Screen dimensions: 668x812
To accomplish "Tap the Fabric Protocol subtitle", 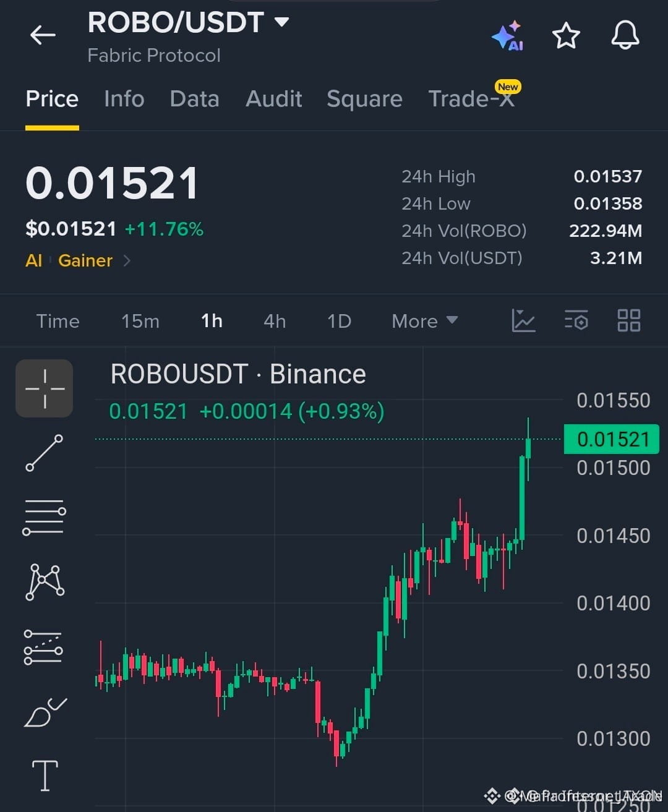I will [x=154, y=56].
